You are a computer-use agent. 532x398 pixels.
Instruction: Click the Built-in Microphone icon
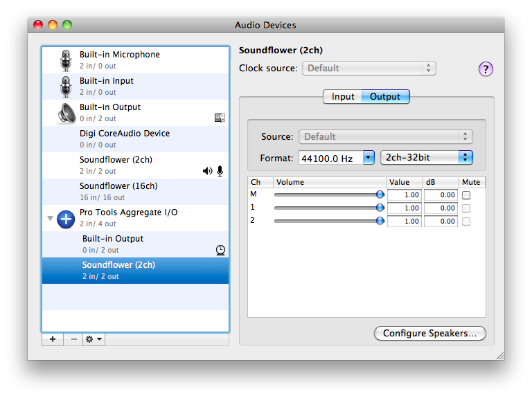(66, 60)
